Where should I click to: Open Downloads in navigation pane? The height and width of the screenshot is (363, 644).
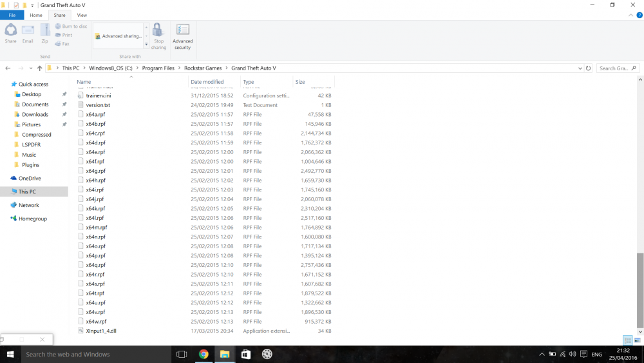pyautogui.click(x=35, y=114)
